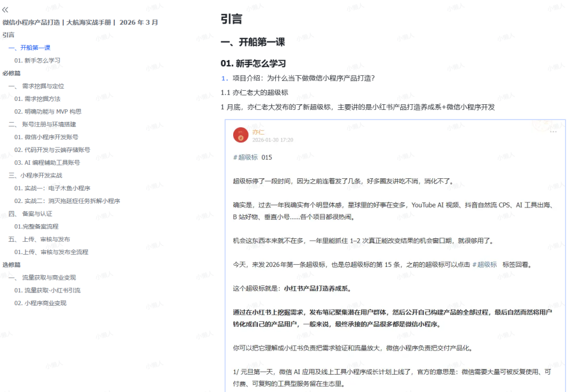Click the #超级标 link before 标签回看
The image size is (574, 392).
[x=484, y=265]
